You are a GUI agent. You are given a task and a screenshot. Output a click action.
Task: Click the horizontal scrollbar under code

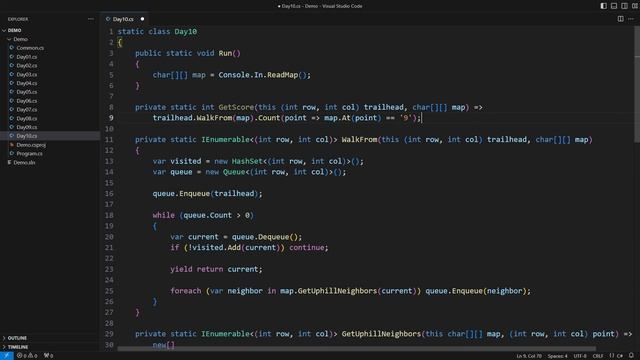pos(356,349)
